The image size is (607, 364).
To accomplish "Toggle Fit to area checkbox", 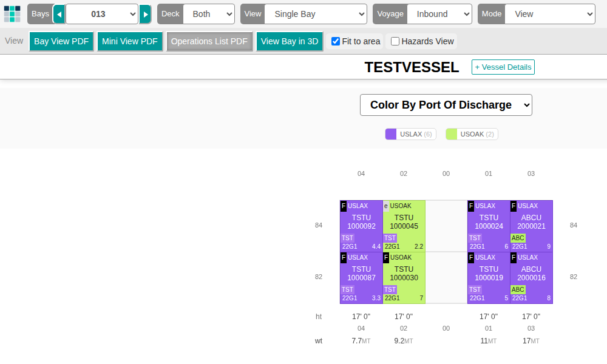I will (336, 41).
